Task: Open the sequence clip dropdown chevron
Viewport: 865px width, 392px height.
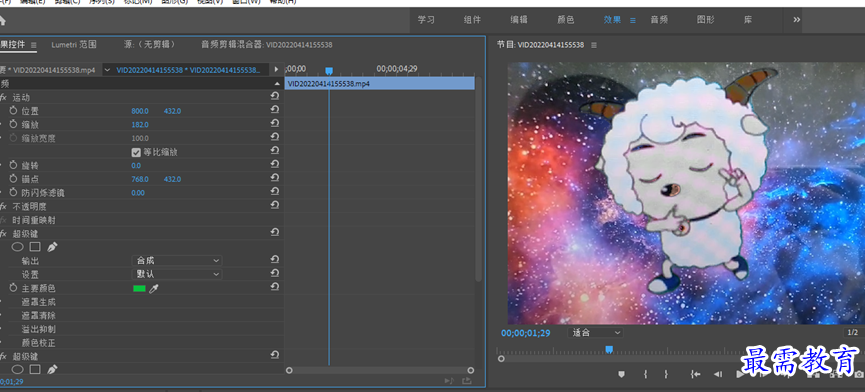Action: click(x=107, y=70)
